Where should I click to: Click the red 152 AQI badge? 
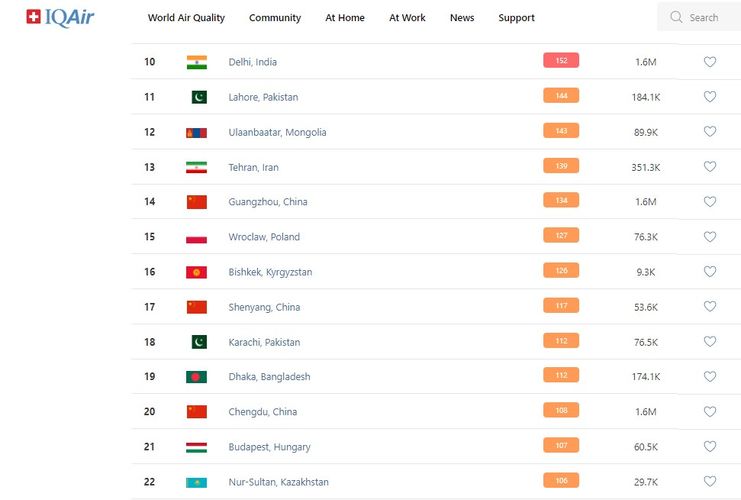pos(561,61)
